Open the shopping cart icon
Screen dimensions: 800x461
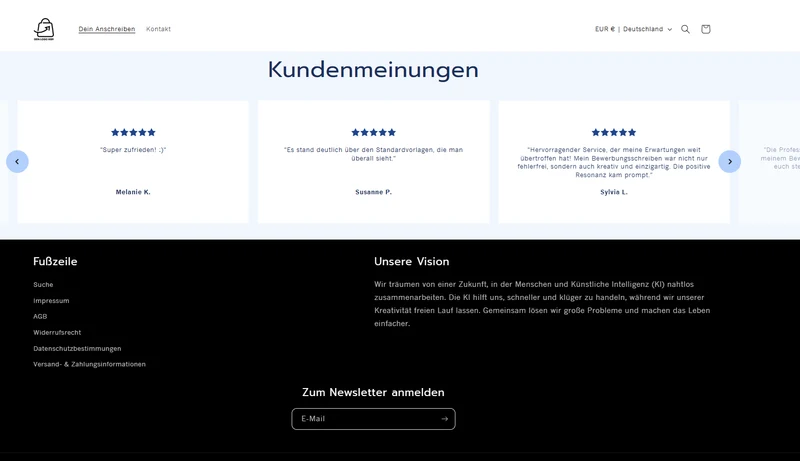point(706,29)
